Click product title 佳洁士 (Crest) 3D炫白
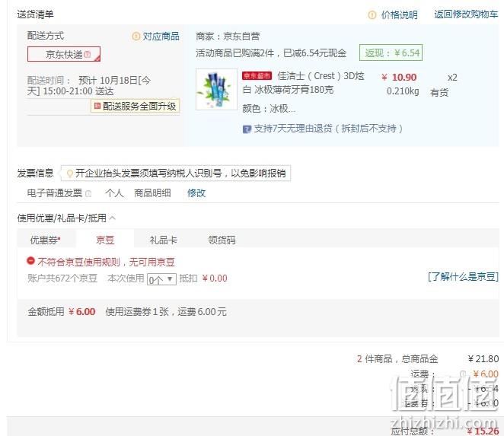The image size is (504, 436). coord(304,83)
